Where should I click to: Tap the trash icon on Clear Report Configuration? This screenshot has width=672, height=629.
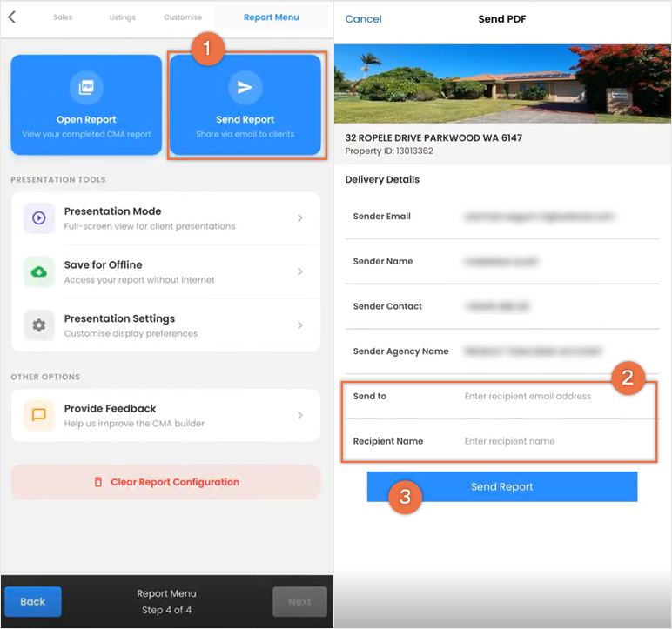click(98, 482)
